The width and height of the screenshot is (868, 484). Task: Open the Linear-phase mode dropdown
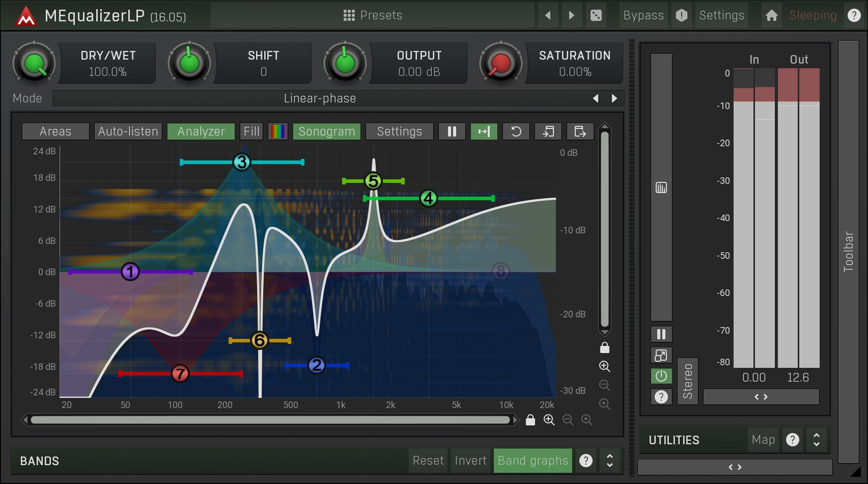point(320,98)
